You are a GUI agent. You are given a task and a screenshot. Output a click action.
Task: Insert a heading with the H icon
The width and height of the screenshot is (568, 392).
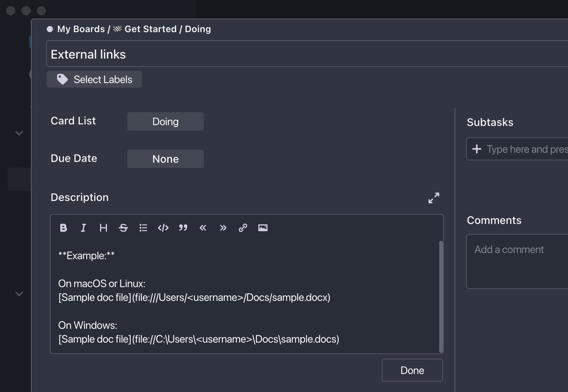click(103, 228)
